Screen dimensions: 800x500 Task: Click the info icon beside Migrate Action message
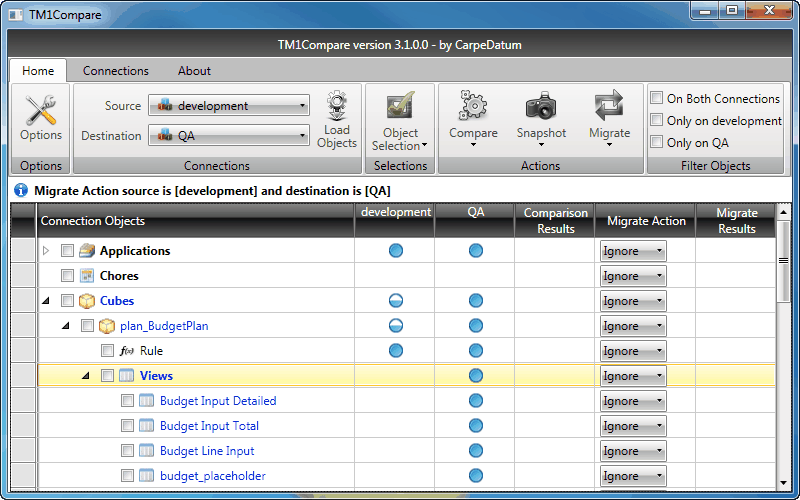(x=21, y=191)
